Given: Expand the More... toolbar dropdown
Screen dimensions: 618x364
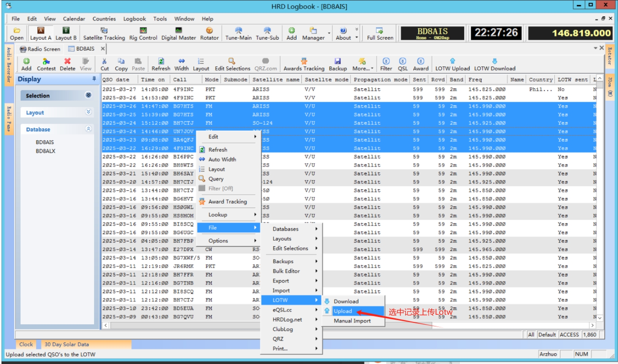Looking at the screenshot, I should tap(363, 64).
